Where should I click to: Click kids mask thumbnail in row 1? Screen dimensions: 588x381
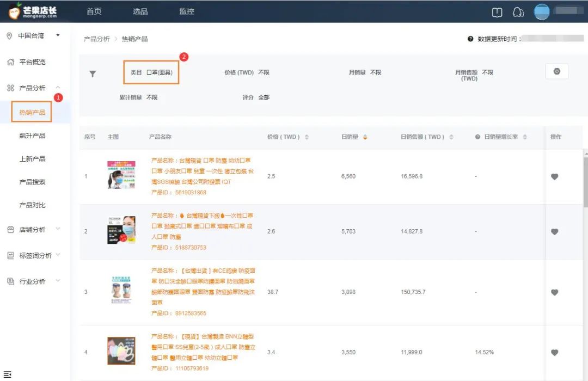(x=121, y=175)
